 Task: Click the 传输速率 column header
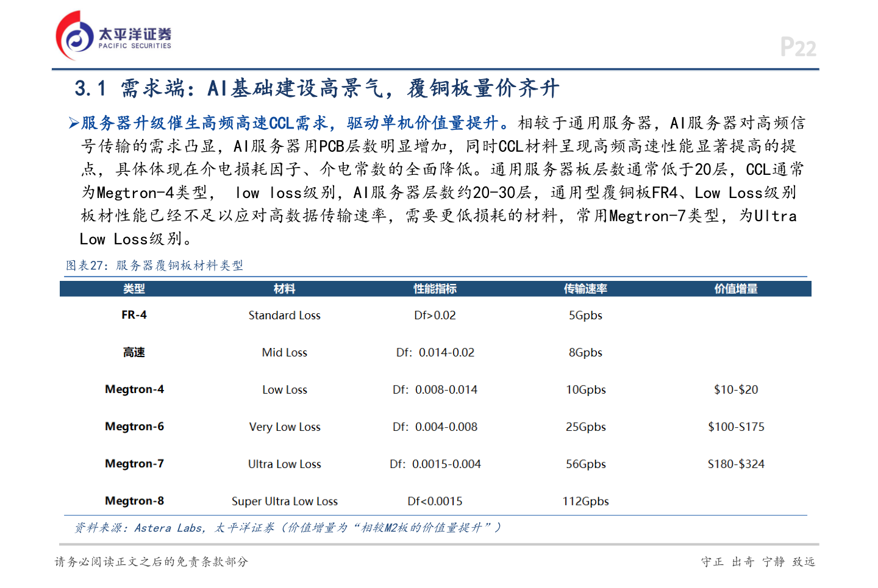585,289
